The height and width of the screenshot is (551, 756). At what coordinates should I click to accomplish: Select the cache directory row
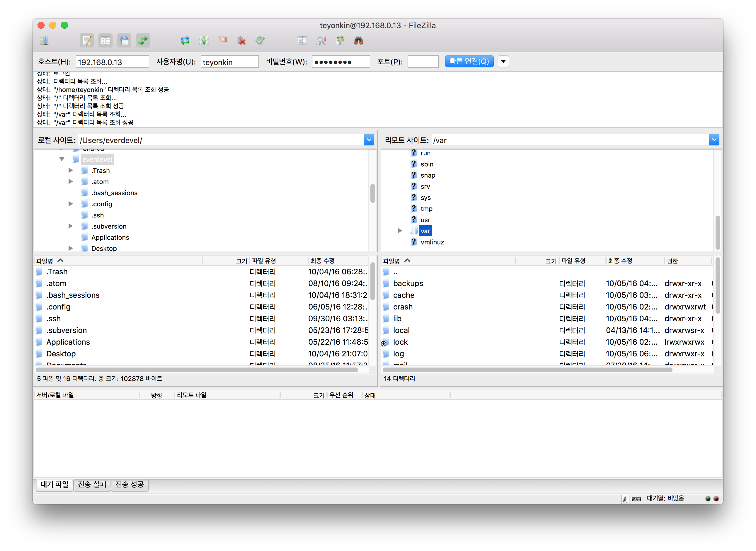click(546, 295)
